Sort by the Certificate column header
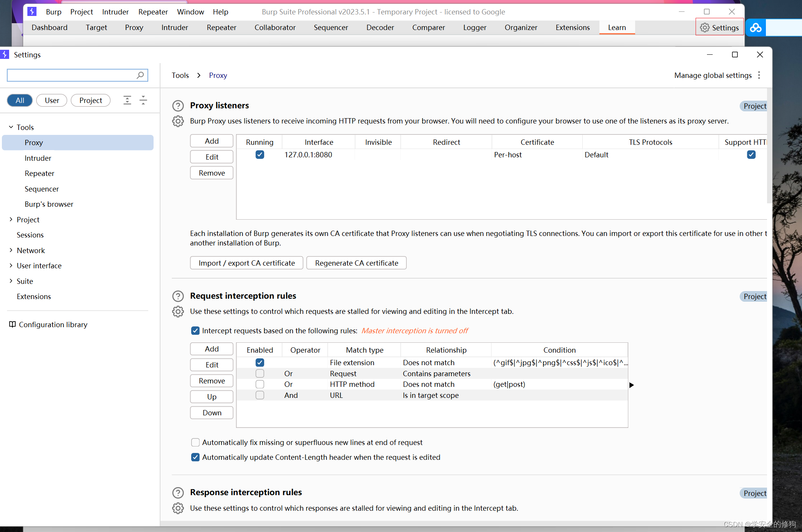This screenshot has width=802, height=532. click(x=537, y=142)
